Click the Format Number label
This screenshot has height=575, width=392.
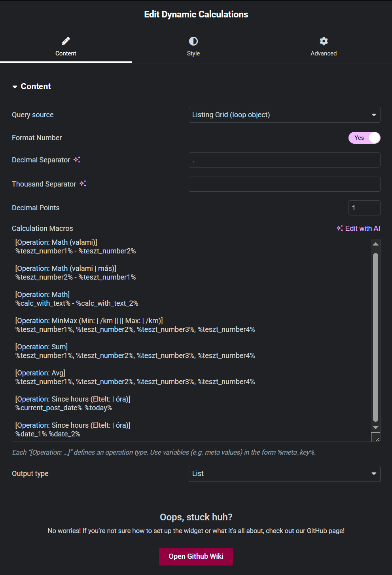[x=37, y=138]
